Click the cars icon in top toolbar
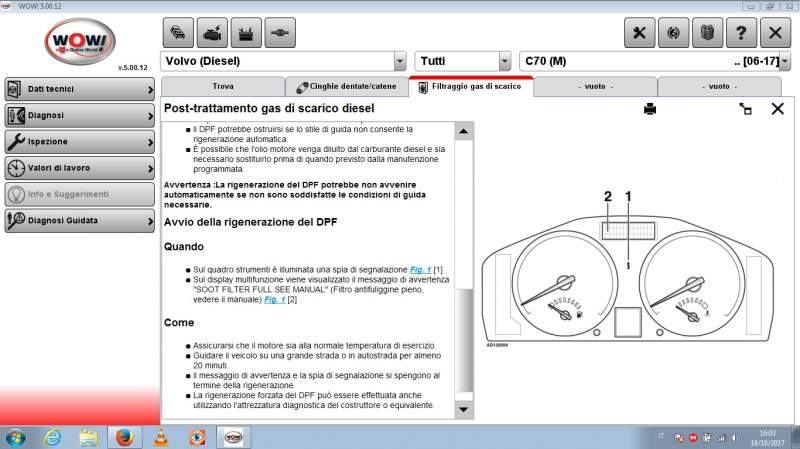This screenshot has width=800, height=449. (178, 33)
